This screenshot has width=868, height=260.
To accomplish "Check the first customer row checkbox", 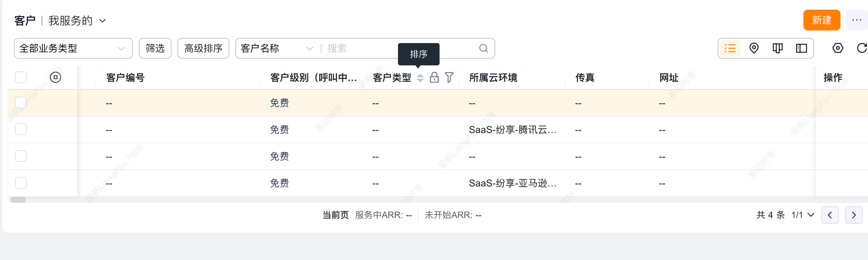I will [x=21, y=103].
